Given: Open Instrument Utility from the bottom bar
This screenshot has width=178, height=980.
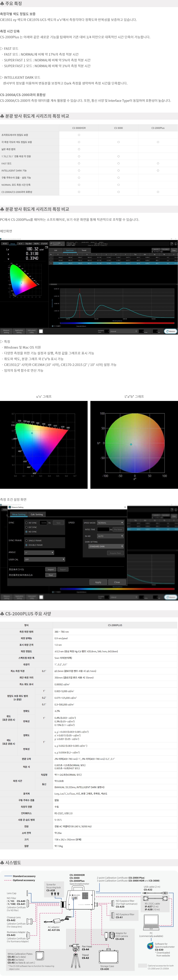Looking at the screenshot, I should click(31, 331).
